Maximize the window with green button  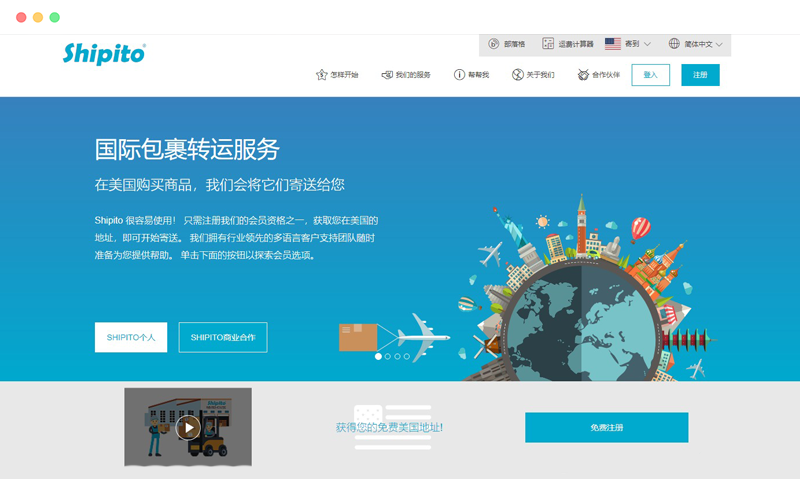[55, 17]
